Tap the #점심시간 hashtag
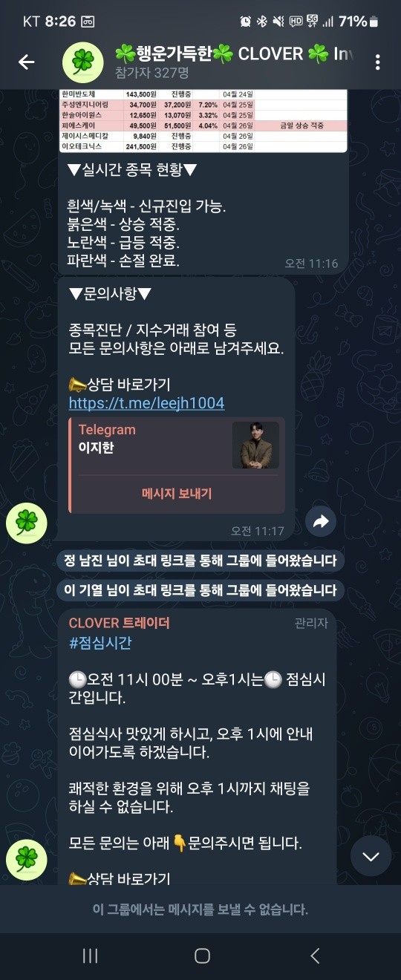Image resolution: width=401 pixels, height=980 pixels. (100, 643)
